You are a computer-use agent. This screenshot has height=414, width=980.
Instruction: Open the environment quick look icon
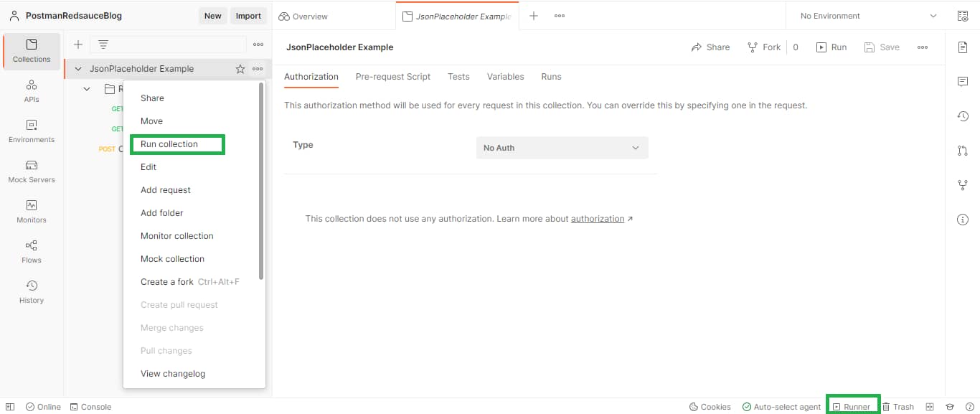tap(963, 16)
